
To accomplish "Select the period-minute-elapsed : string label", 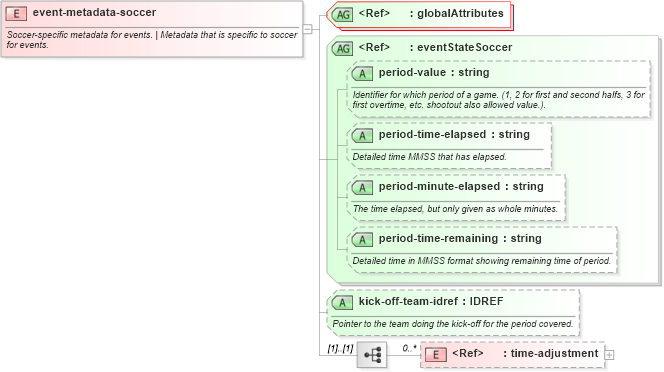I will [461, 186].
